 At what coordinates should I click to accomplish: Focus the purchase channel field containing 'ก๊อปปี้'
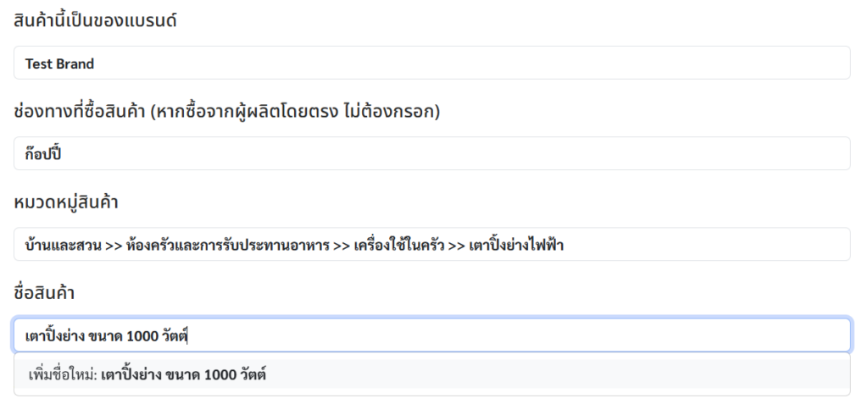pyautogui.click(x=431, y=154)
